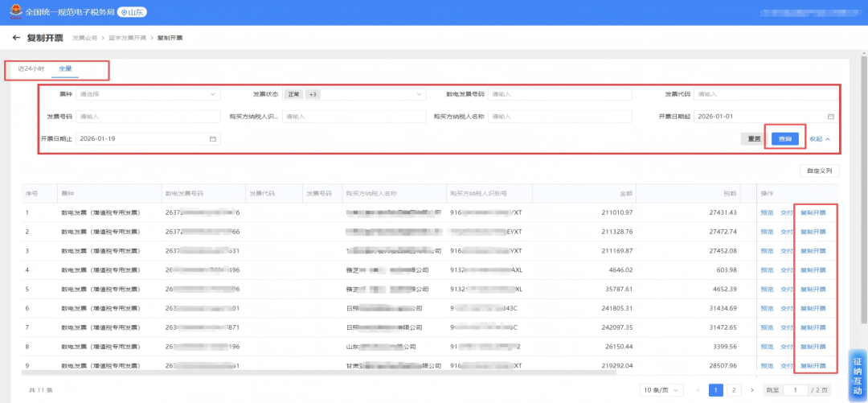Switch to 近24小时 tab

click(31, 68)
